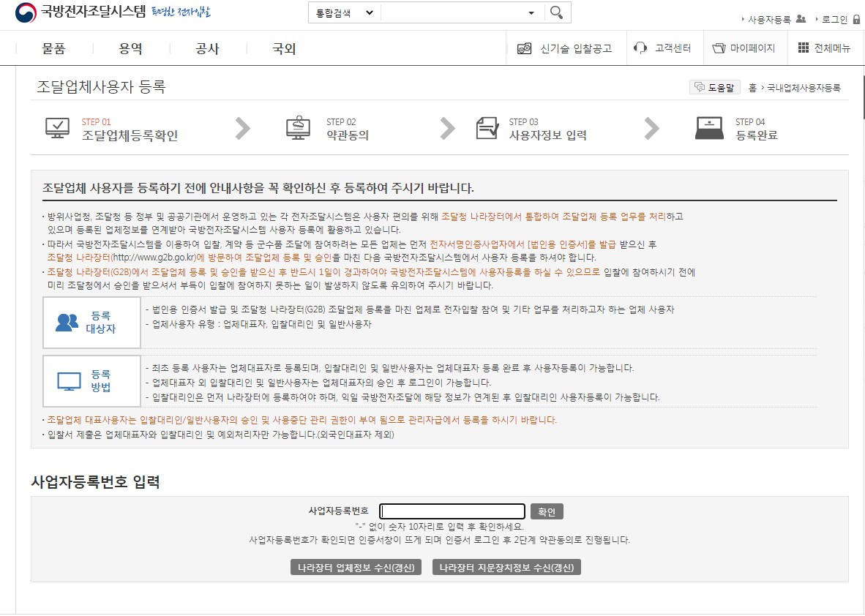
Task: Open 신기술 입찰공고 via its stamp icon
Action: click(524, 48)
